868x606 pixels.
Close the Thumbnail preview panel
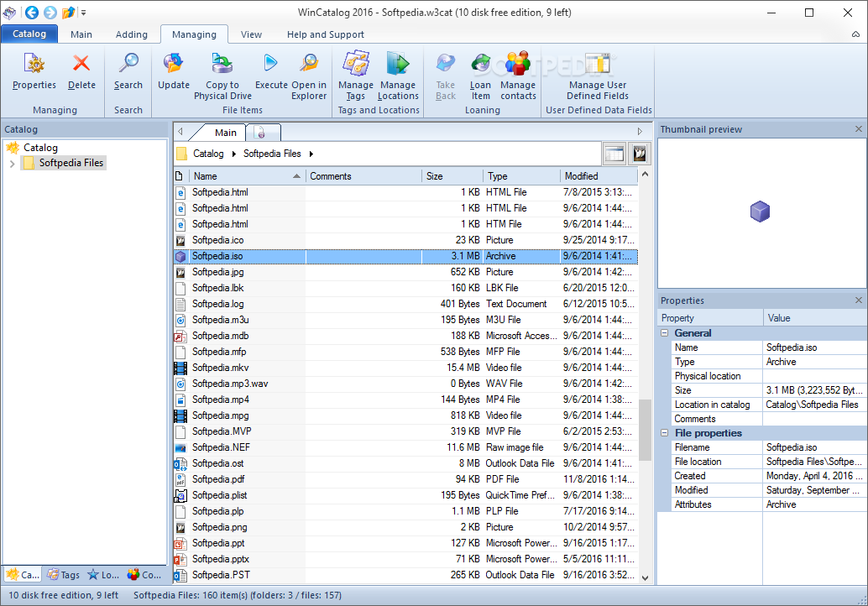(859, 129)
